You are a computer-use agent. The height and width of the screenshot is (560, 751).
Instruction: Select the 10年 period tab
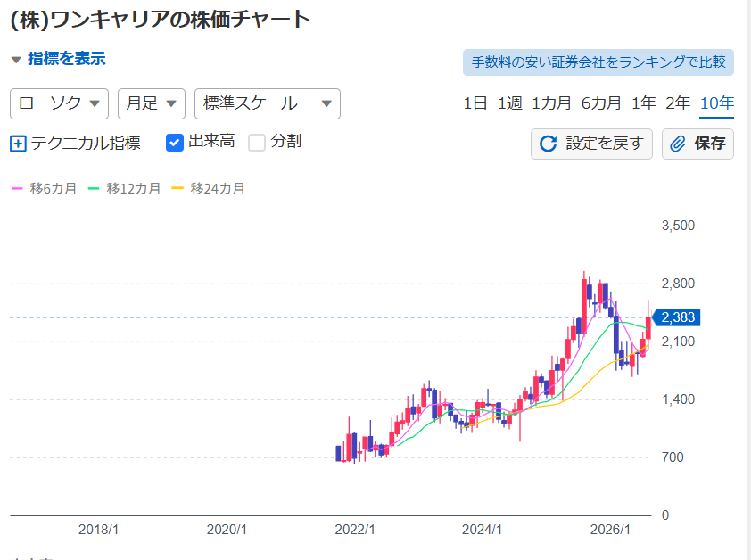coord(717,103)
